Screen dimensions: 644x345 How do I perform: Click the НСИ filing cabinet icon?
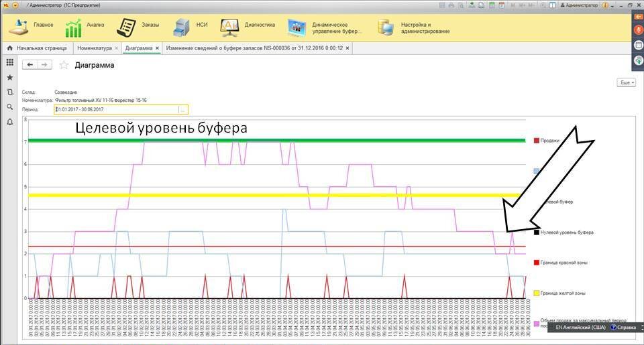[x=181, y=27]
